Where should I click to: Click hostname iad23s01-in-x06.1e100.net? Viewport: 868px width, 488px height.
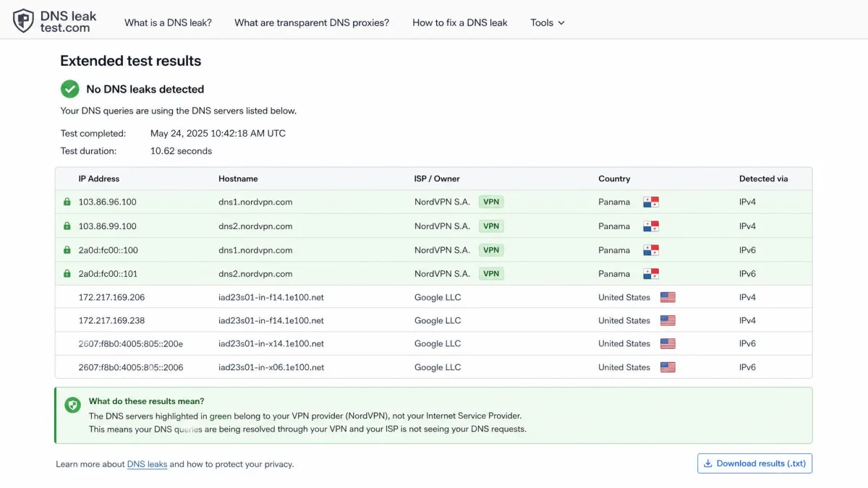point(271,367)
